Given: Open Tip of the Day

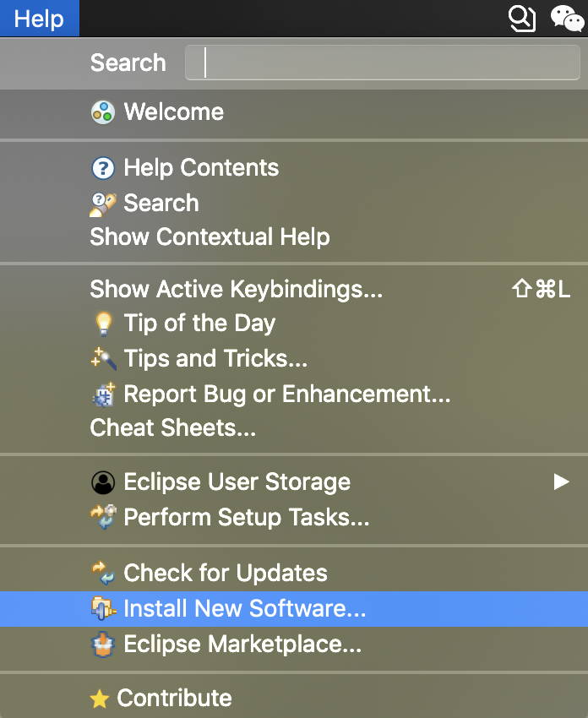Looking at the screenshot, I should point(294,324).
